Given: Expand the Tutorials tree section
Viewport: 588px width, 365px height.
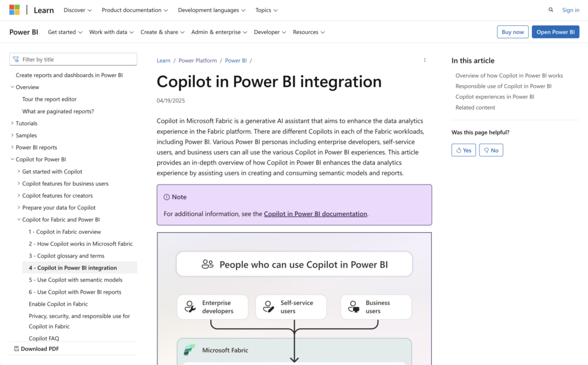Looking at the screenshot, I should (x=13, y=124).
